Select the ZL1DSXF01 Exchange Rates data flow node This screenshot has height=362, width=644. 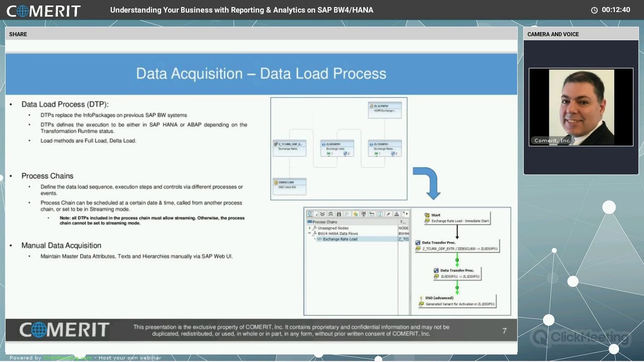[x=385, y=148]
